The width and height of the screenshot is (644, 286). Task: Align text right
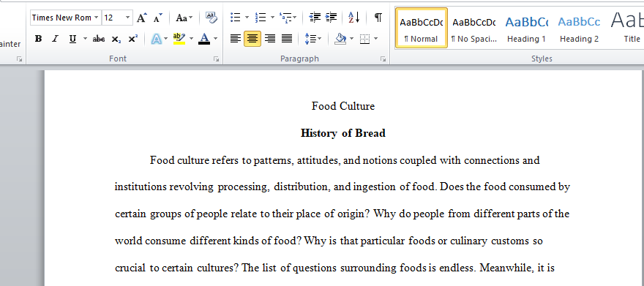[x=270, y=39]
